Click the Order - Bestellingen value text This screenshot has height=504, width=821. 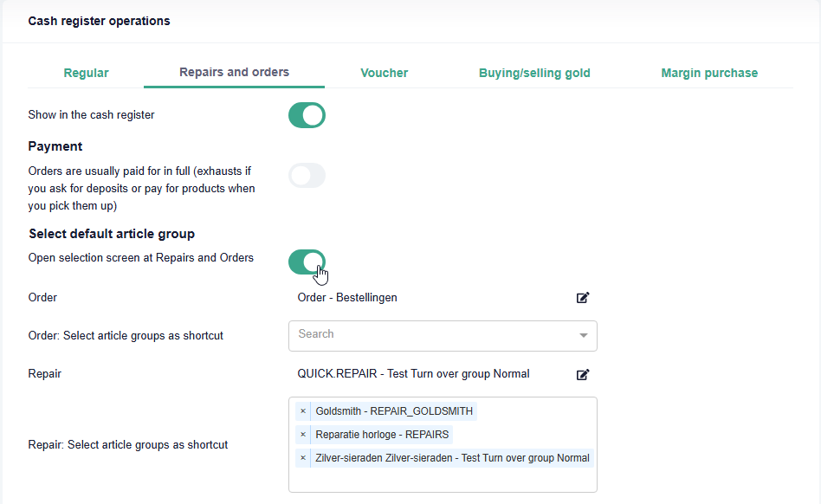(x=347, y=298)
